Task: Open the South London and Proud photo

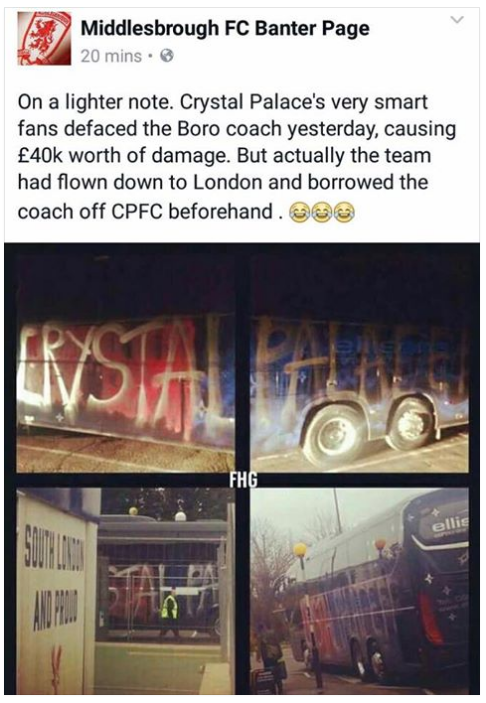Action: [x=126, y=591]
